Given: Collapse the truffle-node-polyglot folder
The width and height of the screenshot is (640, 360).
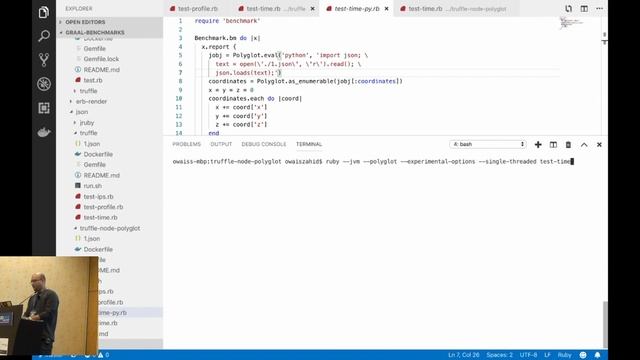Looking at the screenshot, I should [x=109, y=228].
